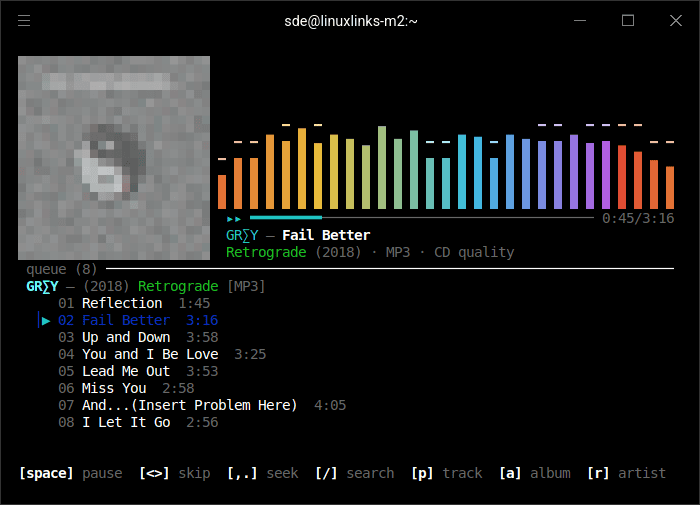
Task: Minimize the terminal window
Action: point(580,21)
